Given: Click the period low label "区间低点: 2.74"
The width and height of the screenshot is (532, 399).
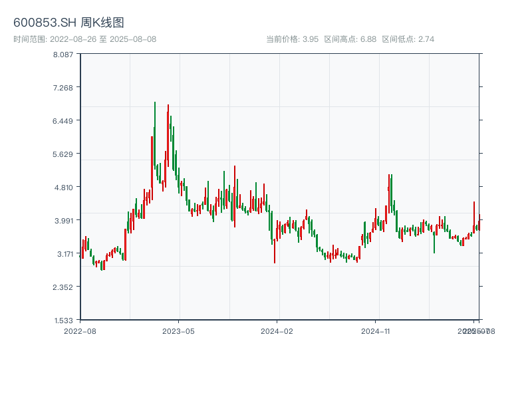Looking at the screenshot, I should (x=408, y=39).
